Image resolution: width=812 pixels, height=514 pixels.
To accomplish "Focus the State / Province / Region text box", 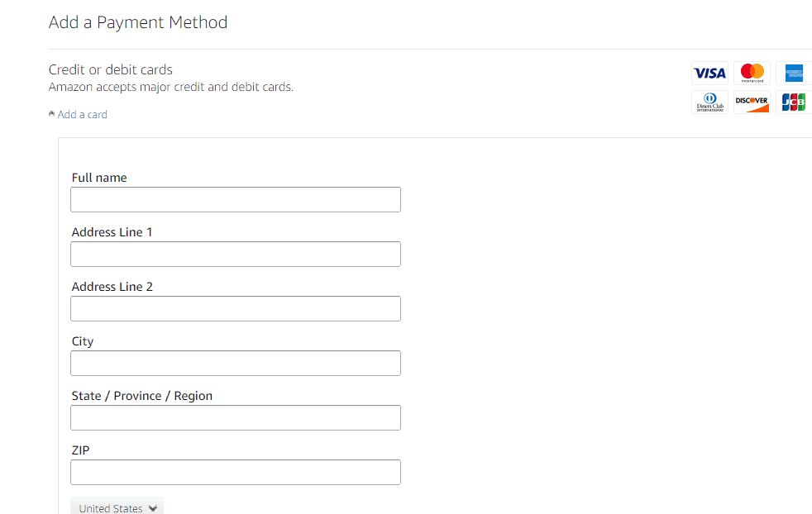I will pos(236,418).
